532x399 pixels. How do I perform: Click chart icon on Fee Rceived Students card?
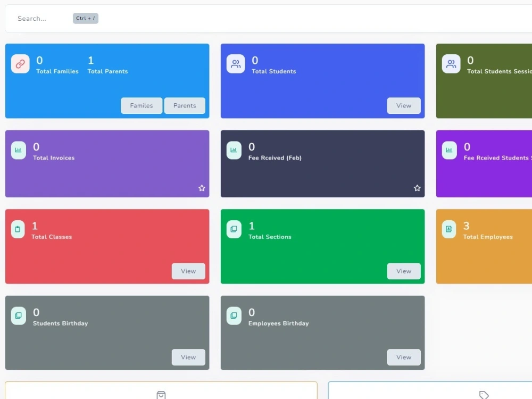point(449,150)
